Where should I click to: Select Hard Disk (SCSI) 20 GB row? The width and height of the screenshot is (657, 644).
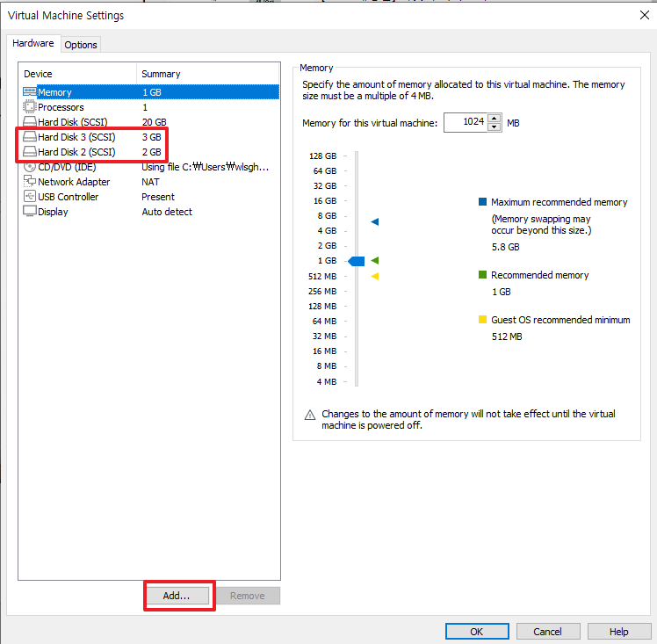coord(151,122)
